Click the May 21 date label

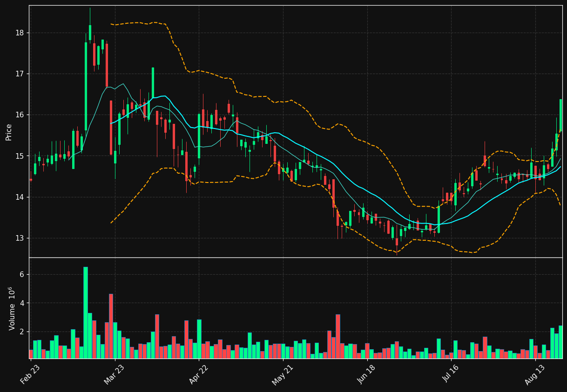point(283,375)
